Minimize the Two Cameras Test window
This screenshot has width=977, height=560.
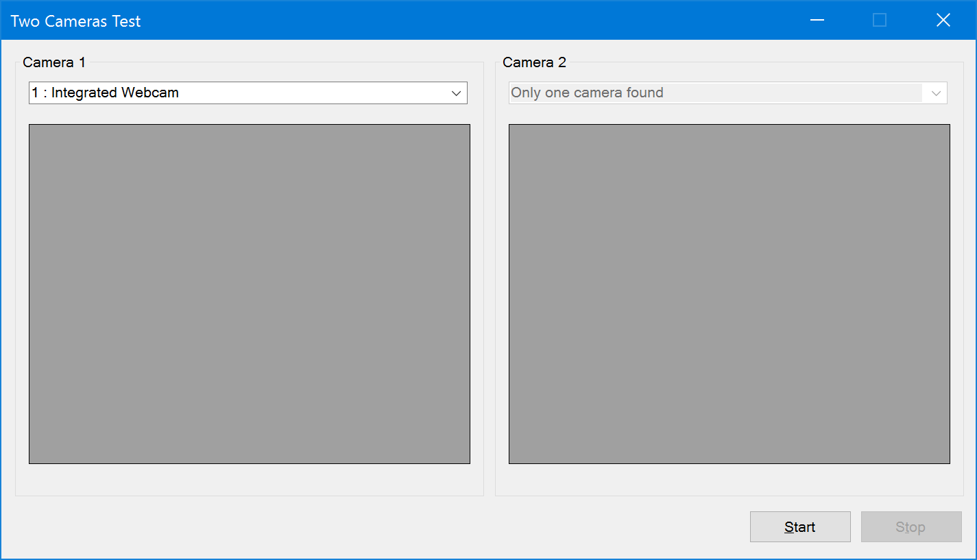click(x=817, y=20)
